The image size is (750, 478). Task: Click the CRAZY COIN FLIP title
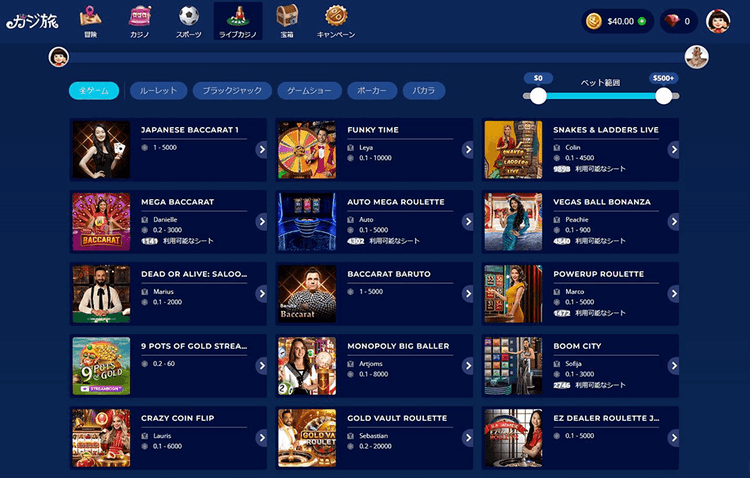coord(177,418)
